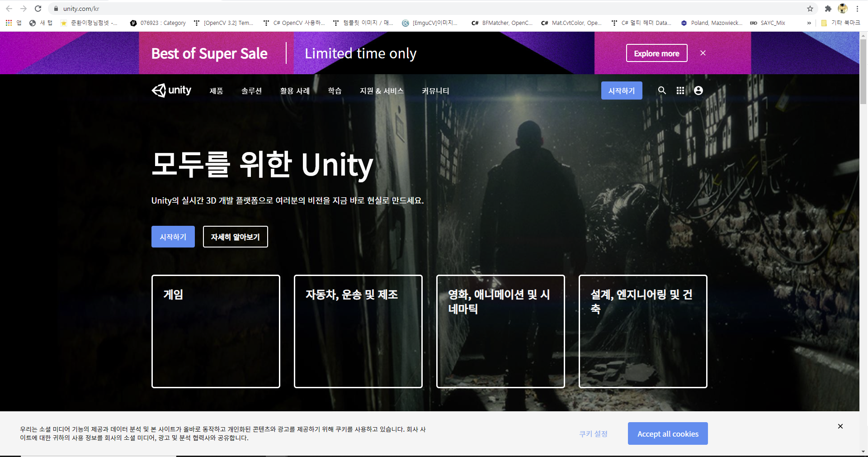Viewport: 868px width, 457px height.
Task: Open the Chrome profile avatar
Action: 843,9
